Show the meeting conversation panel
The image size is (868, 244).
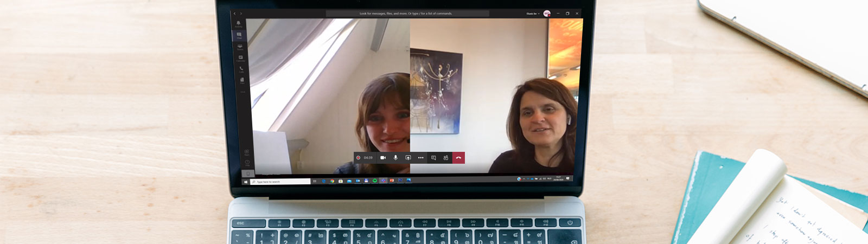[x=433, y=158]
